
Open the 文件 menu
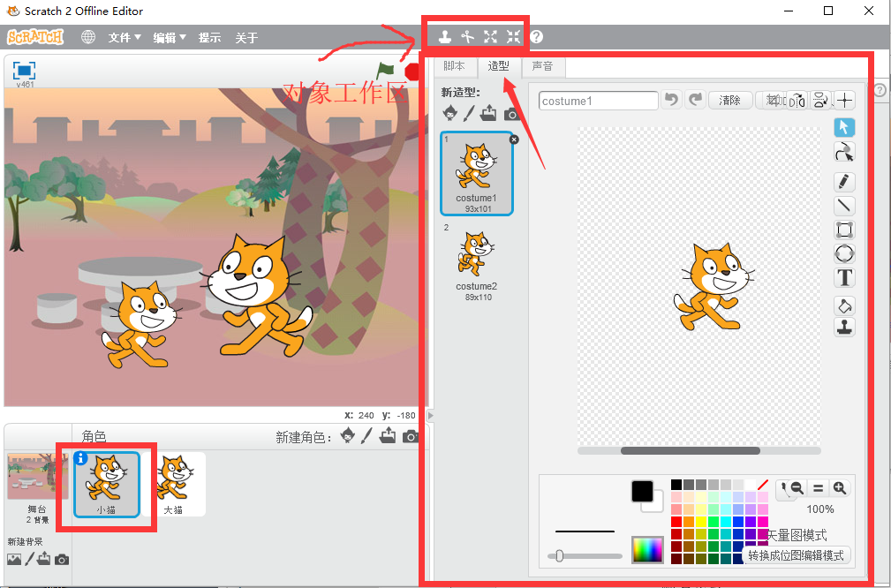124,37
